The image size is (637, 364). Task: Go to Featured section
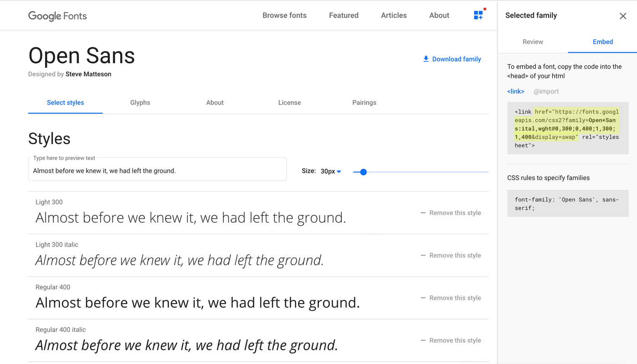(344, 15)
